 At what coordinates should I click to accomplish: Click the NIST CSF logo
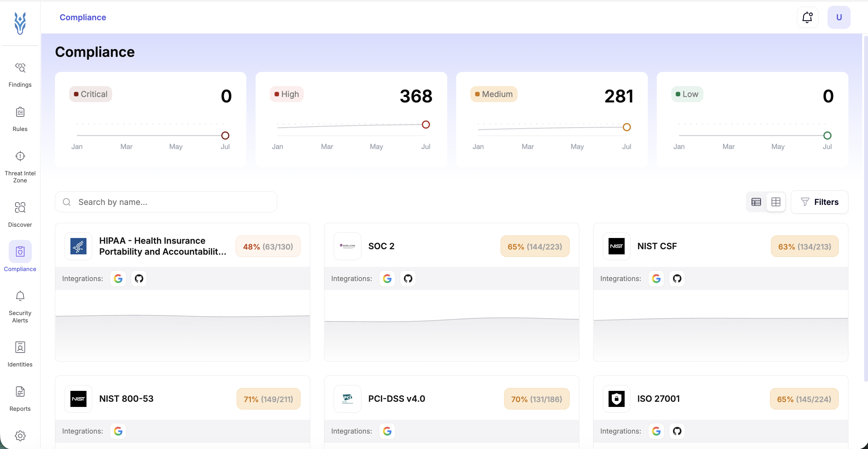616,246
